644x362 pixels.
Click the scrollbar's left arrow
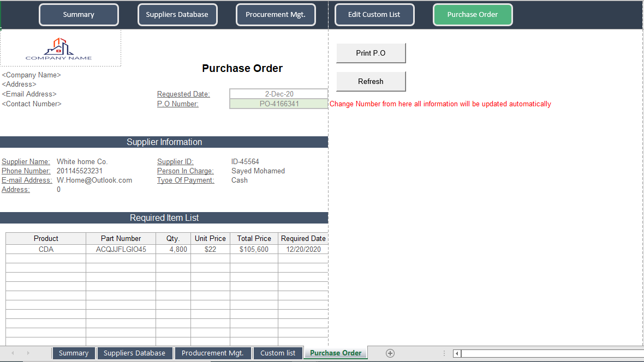(x=456, y=353)
